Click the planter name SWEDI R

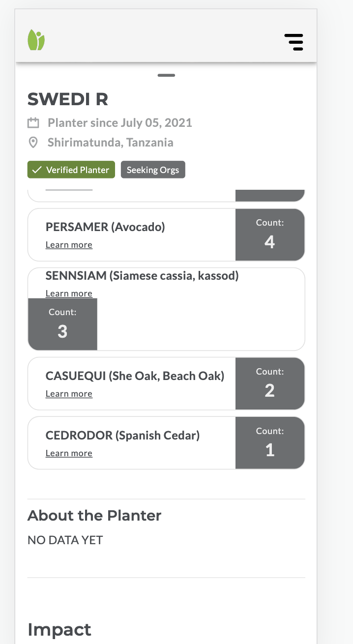pos(67,99)
